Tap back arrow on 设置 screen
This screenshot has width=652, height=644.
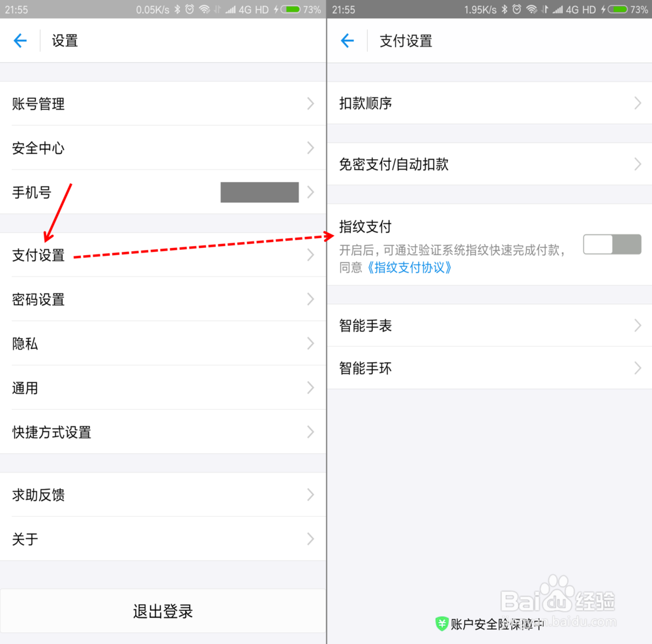click(20, 40)
